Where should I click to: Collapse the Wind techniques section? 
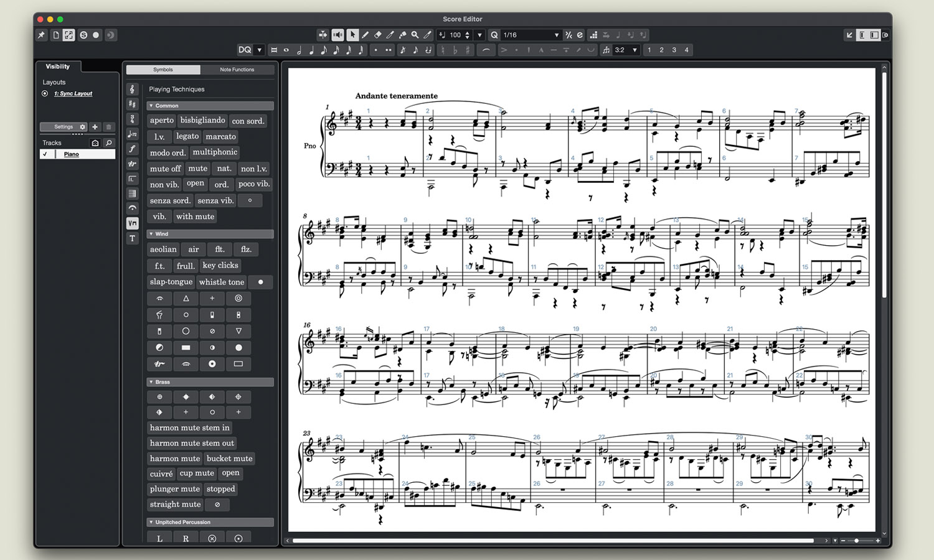151,234
